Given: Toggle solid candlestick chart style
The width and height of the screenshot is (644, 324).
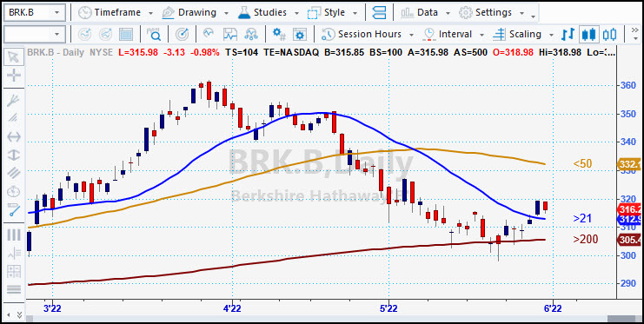Looking at the screenshot, I should pyautogui.click(x=589, y=34).
